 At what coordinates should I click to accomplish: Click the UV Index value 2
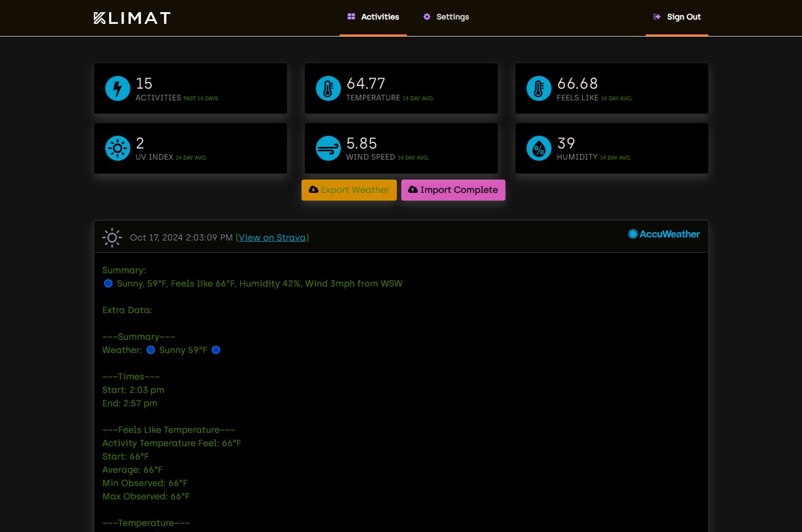click(x=140, y=143)
